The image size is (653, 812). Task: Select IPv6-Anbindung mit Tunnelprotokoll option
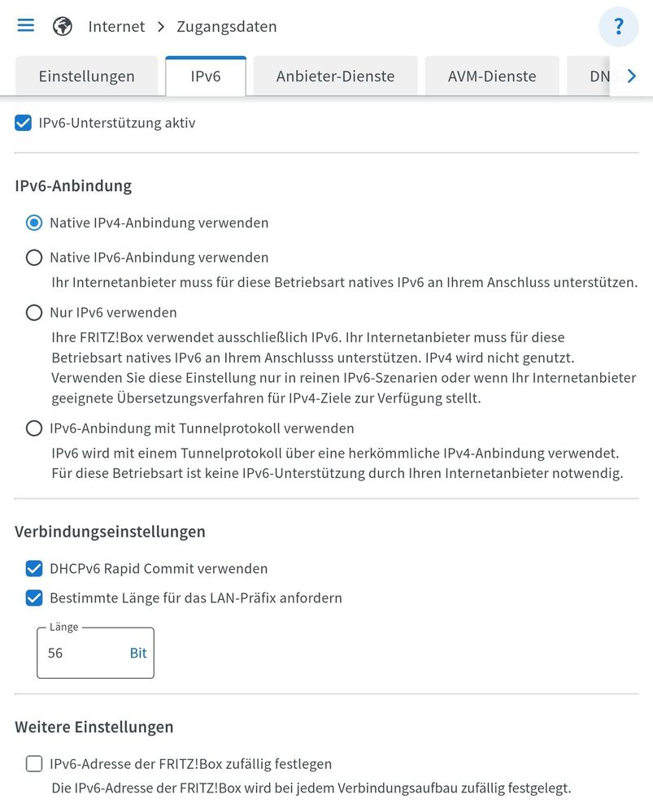(34, 428)
